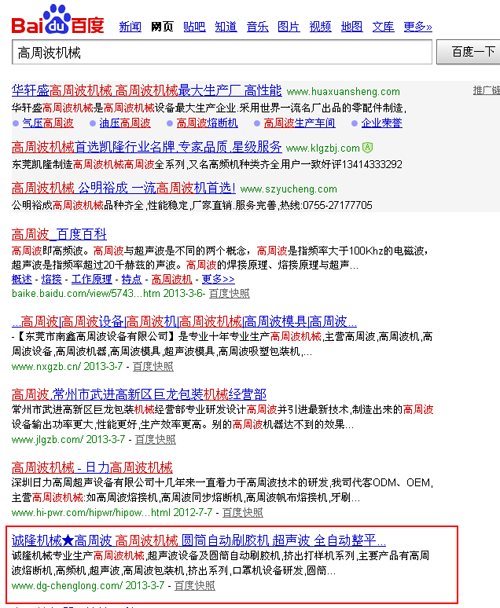Open the 高周波熔断机 sublink
The width and height of the screenshot is (500, 608).
click(x=207, y=123)
